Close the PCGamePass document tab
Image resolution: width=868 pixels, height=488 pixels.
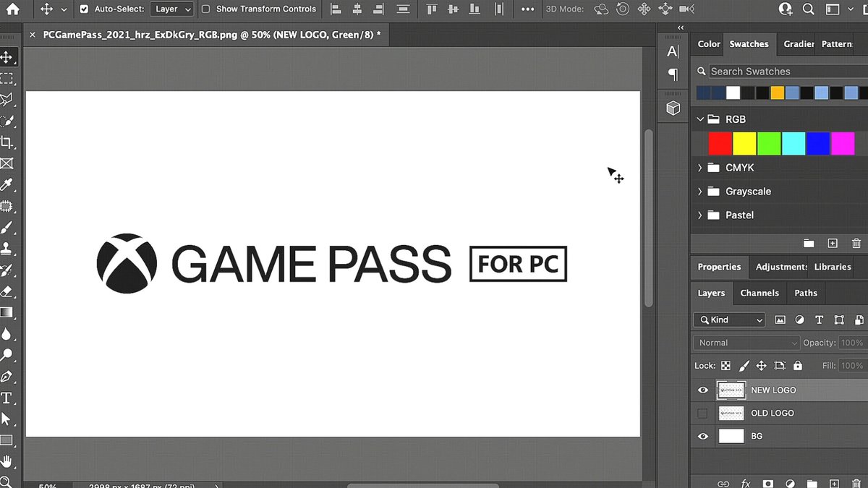click(x=32, y=35)
